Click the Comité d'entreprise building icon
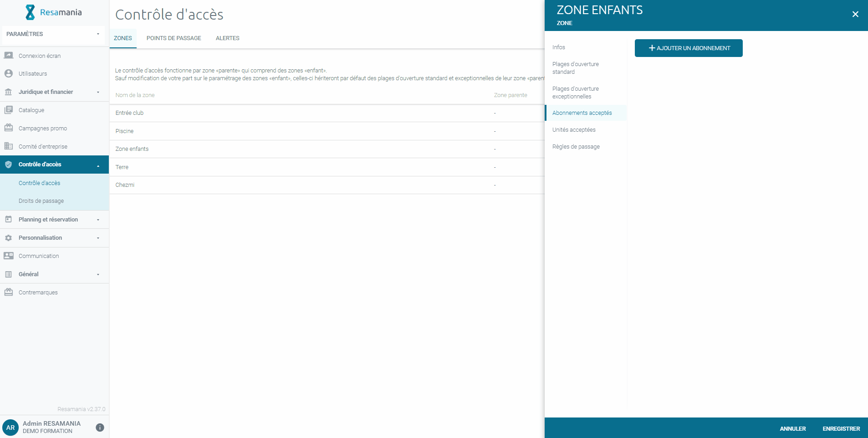The width and height of the screenshot is (868, 438). tap(8, 146)
